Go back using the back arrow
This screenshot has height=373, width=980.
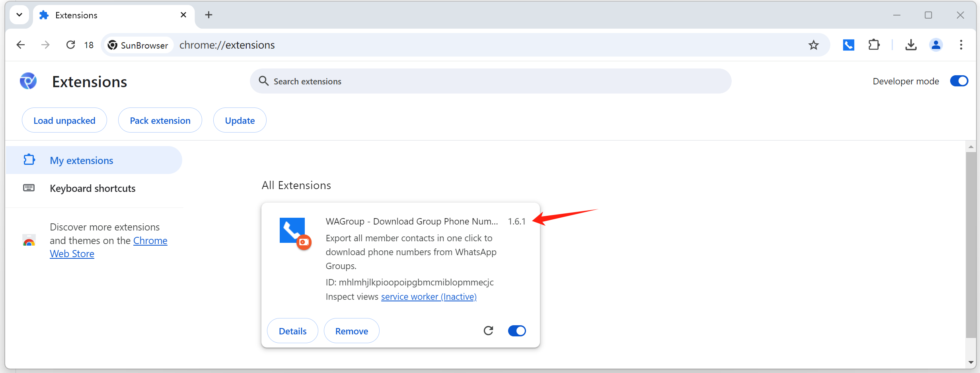[21, 45]
